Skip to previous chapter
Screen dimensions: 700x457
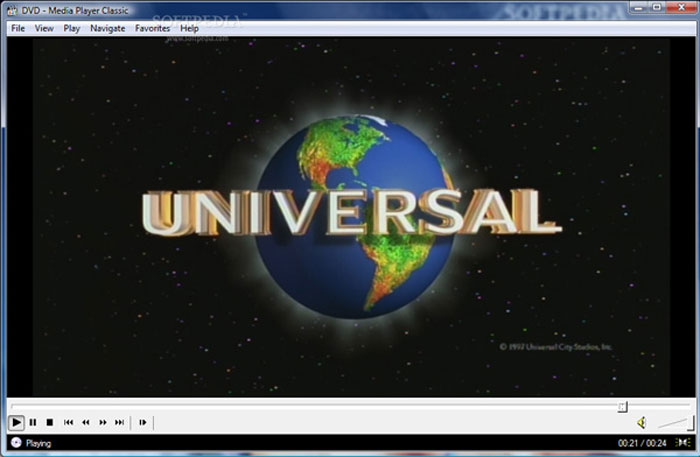click(x=68, y=422)
